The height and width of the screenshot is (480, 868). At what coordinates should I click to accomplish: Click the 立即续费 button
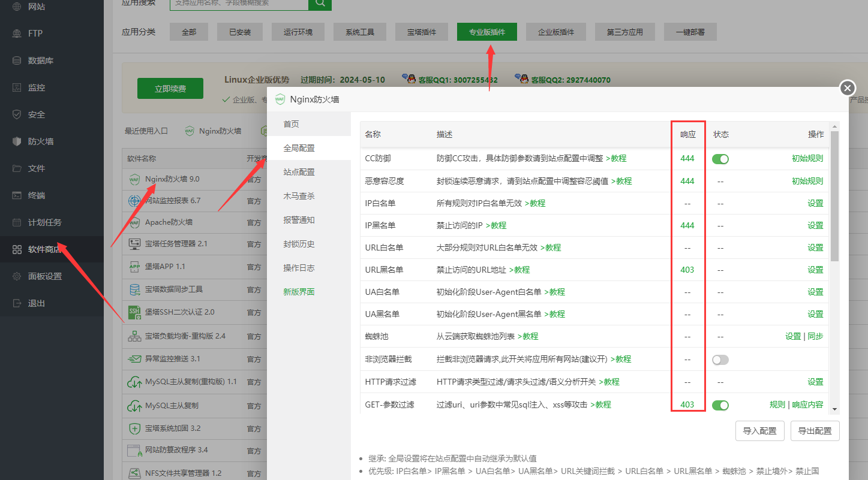click(170, 88)
